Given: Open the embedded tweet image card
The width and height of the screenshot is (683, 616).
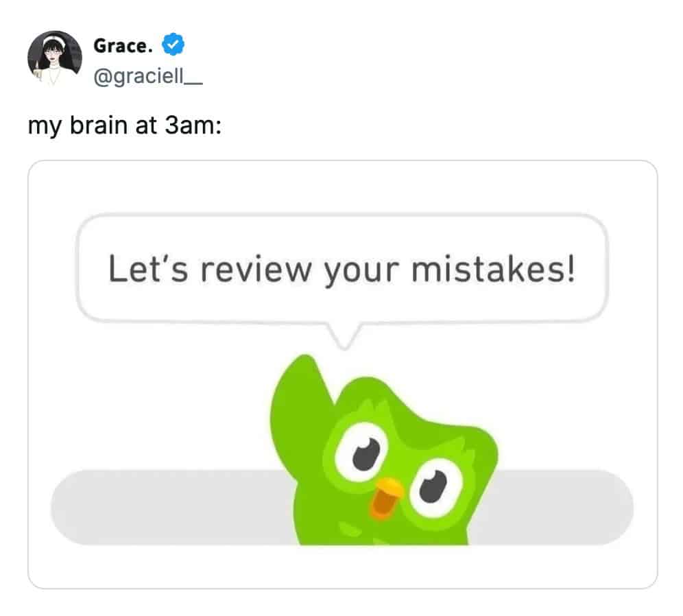Looking at the screenshot, I should pyautogui.click(x=343, y=375).
